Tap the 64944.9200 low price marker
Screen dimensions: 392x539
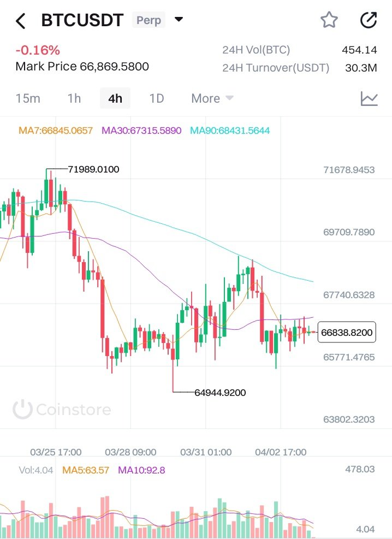point(220,392)
